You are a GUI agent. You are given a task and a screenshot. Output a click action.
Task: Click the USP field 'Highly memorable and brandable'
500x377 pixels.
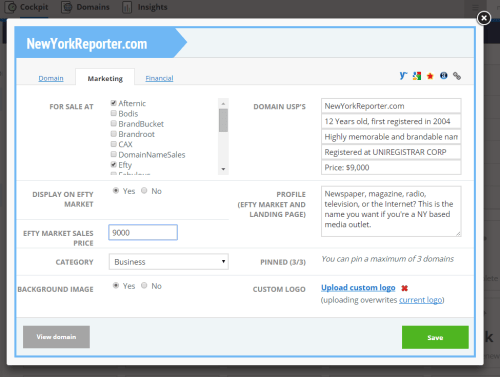coord(391,137)
